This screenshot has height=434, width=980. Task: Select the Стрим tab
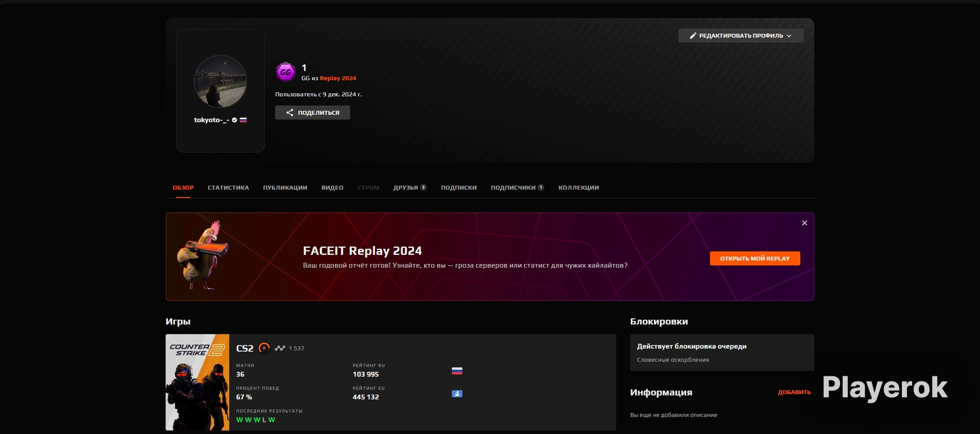[369, 188]
